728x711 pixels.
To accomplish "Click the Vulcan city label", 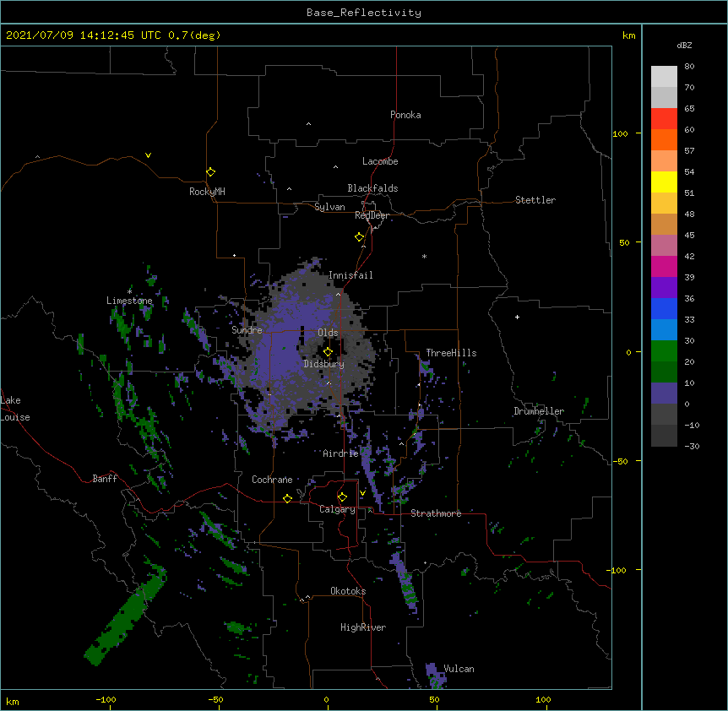I will coord(459,669).
